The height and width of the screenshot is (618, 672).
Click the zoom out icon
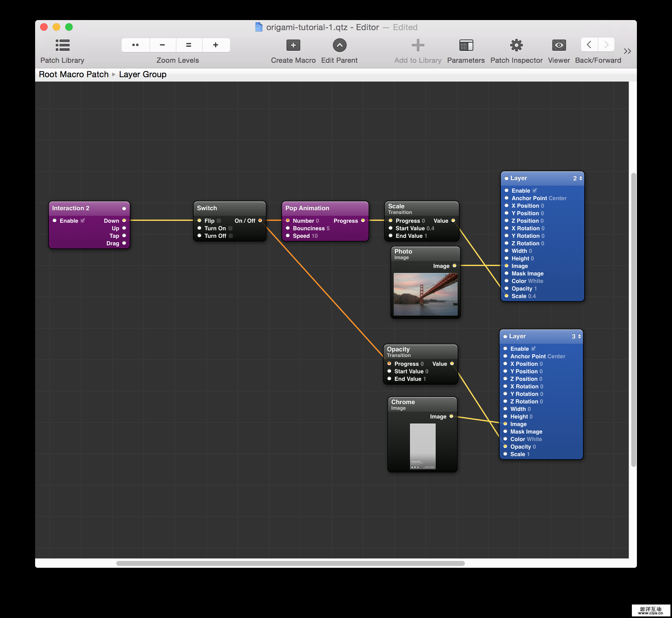pos(162,45)
